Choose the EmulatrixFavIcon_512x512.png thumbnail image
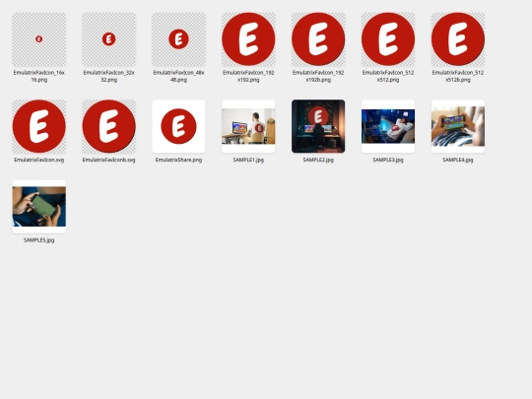 388,39
